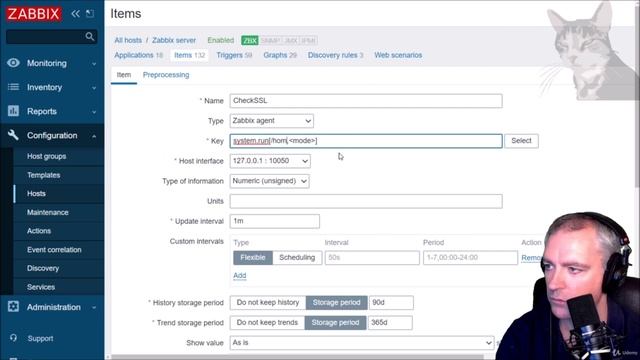Click the Support link in sidebar
Image resolution: width=640 pixels, height=360 pixels.
pos(40,338)
